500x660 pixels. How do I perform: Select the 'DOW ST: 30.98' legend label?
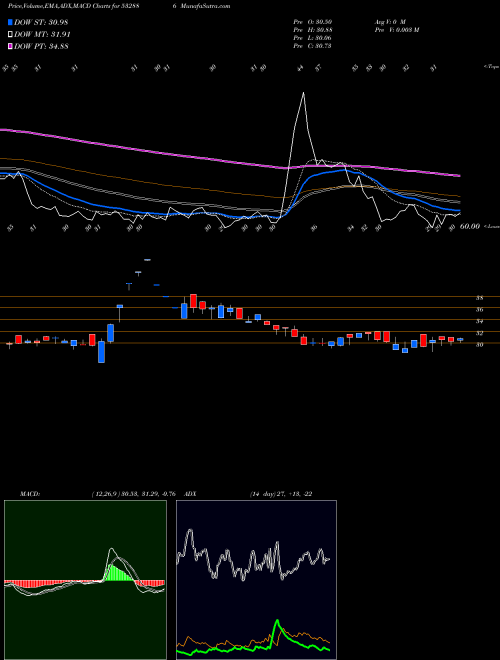(x=41, y=22)
